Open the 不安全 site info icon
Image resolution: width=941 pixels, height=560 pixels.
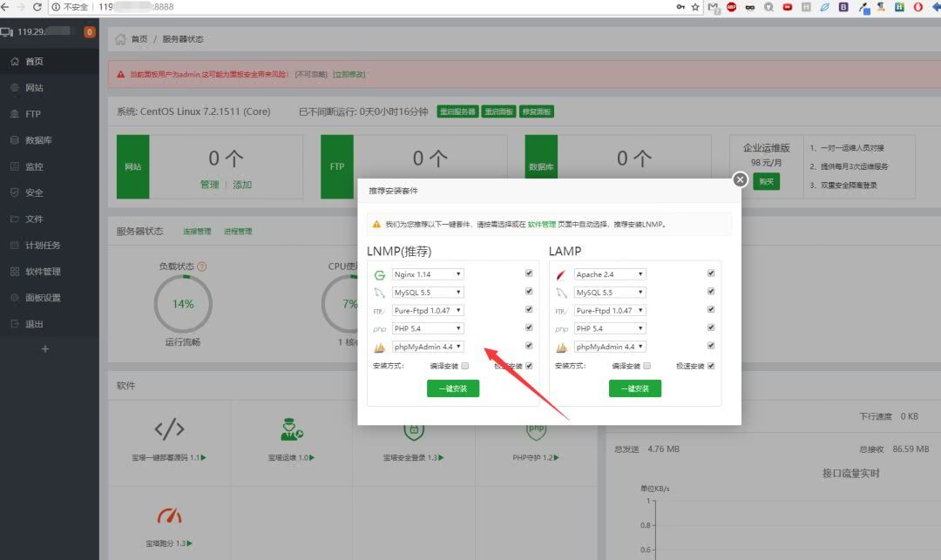point(56,7)
